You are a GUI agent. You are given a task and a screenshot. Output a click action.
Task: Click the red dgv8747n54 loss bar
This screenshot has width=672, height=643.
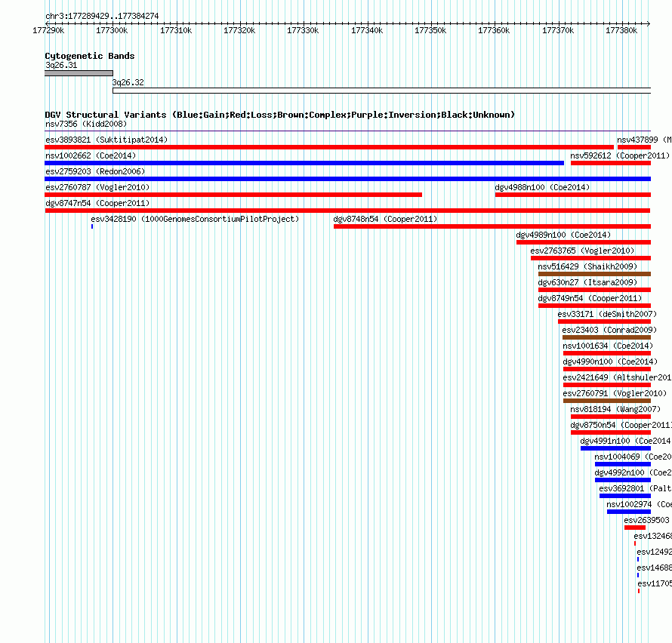tap(347, 211)
